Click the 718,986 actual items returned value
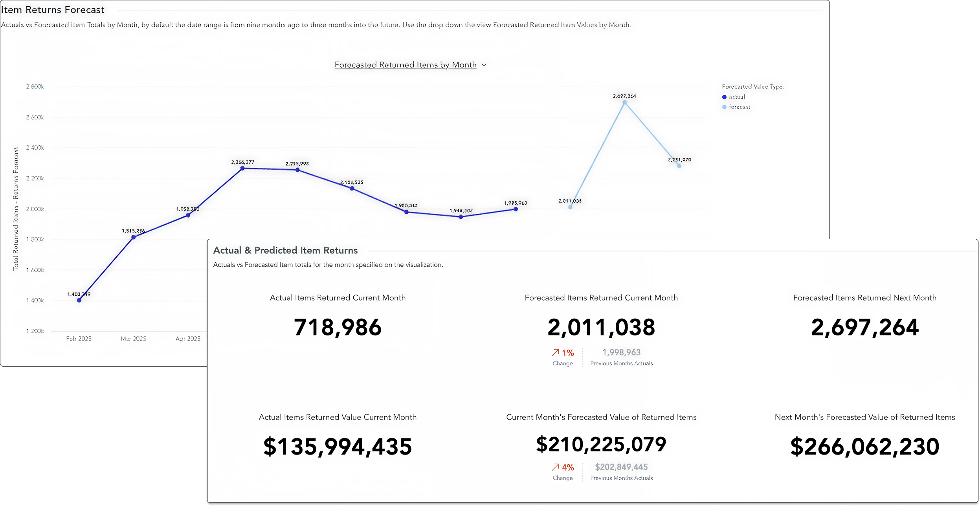This screenshot has width=980, height=506. (x=338, y=327)
